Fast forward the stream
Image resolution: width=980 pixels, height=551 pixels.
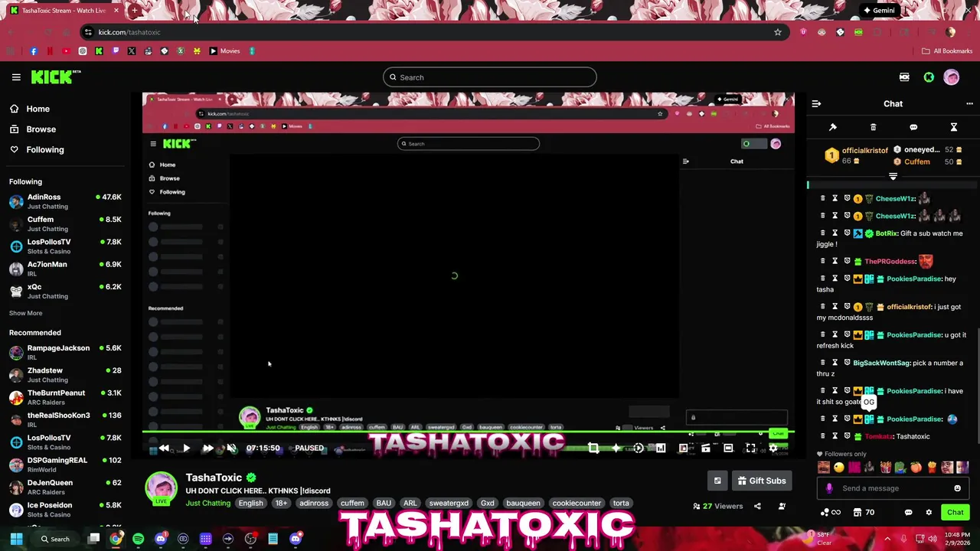point(207,448)
